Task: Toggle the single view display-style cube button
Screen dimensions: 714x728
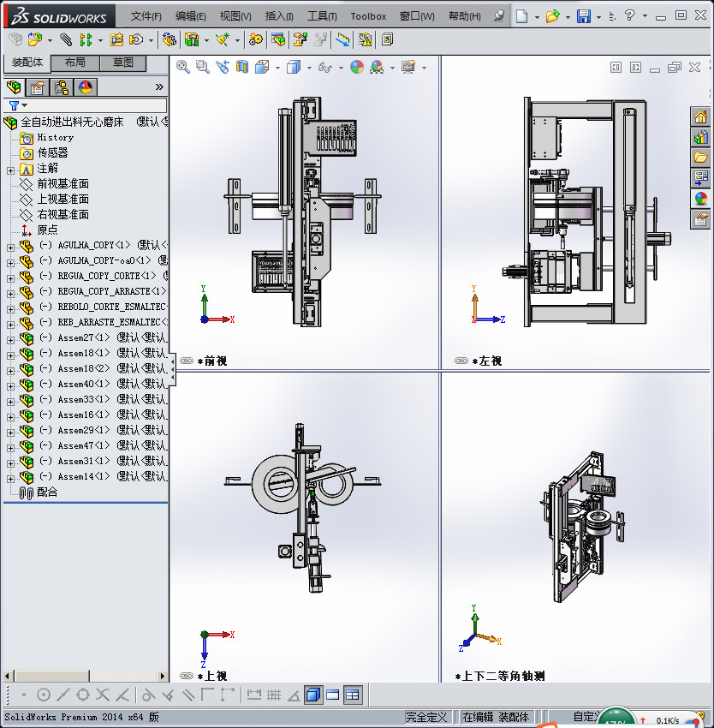Action: pos(313,695)
